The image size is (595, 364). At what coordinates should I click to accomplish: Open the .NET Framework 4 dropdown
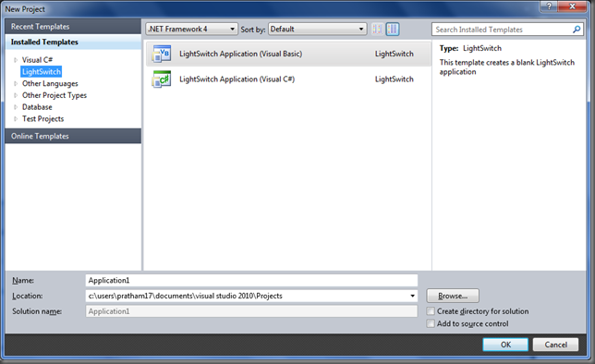tap(191, 30)
